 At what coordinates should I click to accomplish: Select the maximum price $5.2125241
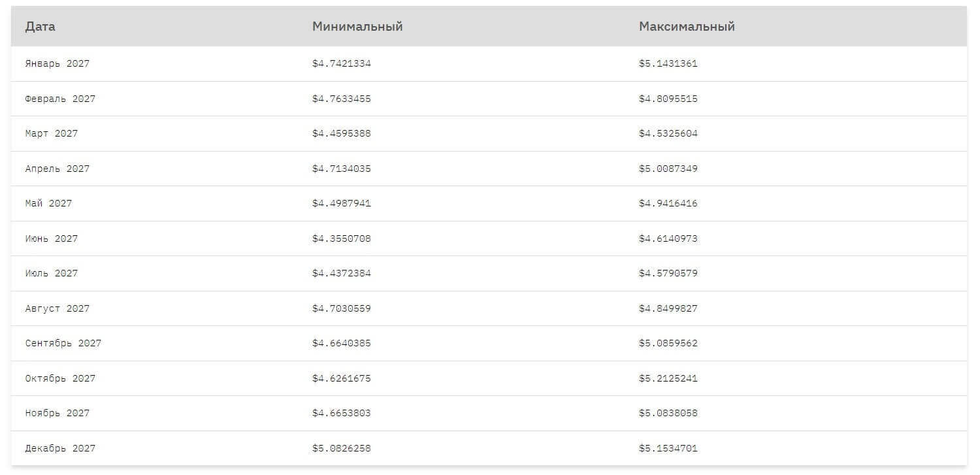(668, 379)
